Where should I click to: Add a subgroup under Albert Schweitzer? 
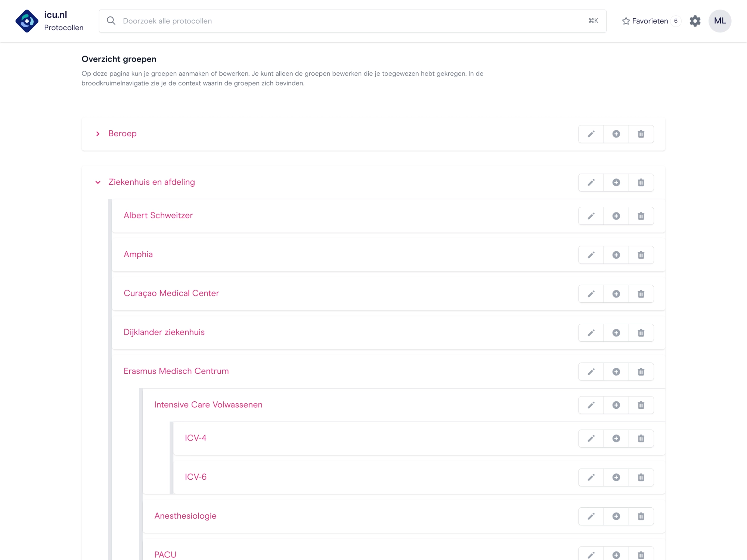point(616,216)
